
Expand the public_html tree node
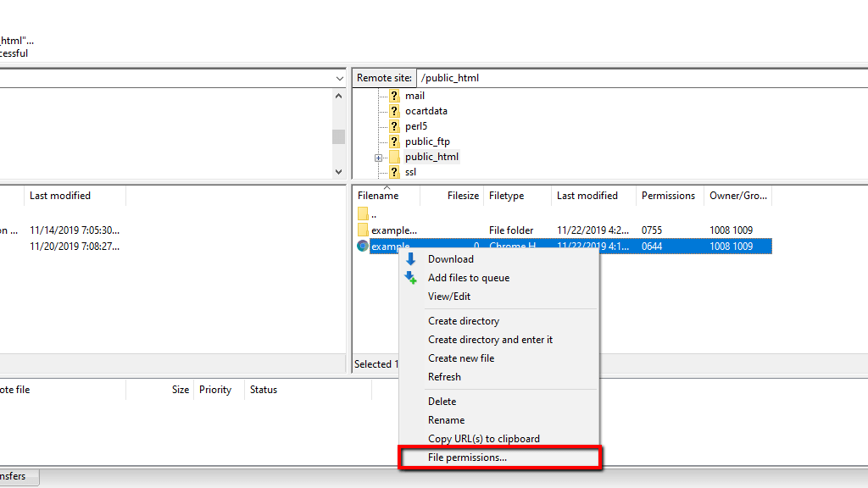pyautogui.click(x=379, y=157)
